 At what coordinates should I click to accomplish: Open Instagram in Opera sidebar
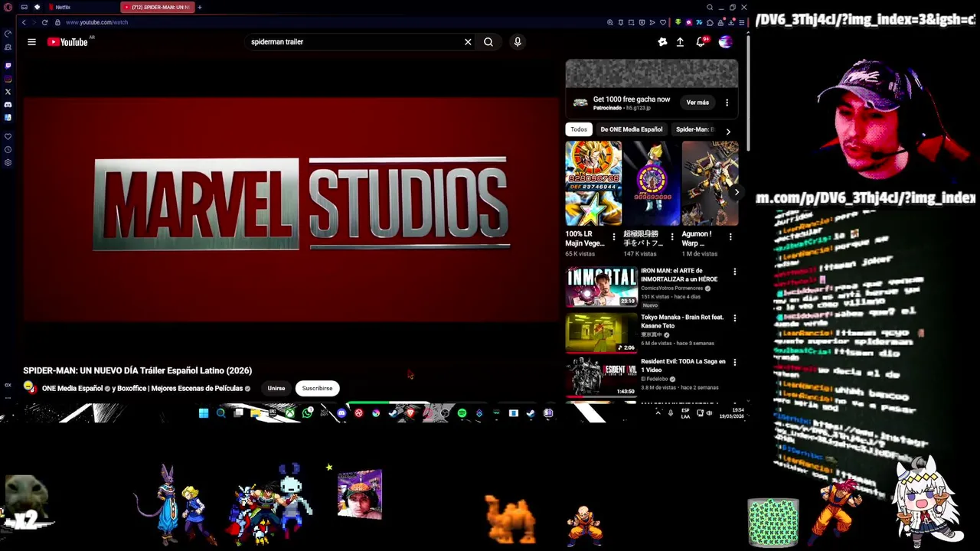8,79
